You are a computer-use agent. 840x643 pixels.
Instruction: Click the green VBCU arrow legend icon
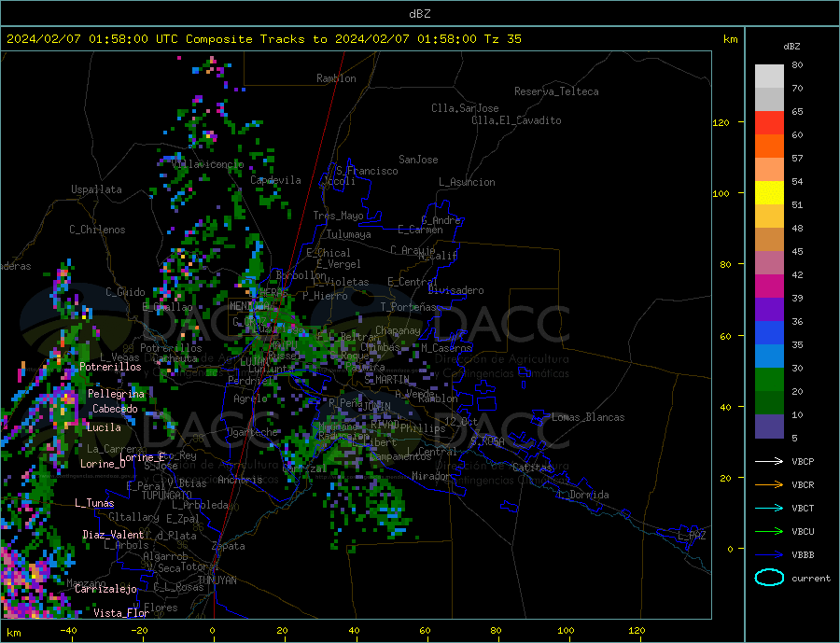769,532
